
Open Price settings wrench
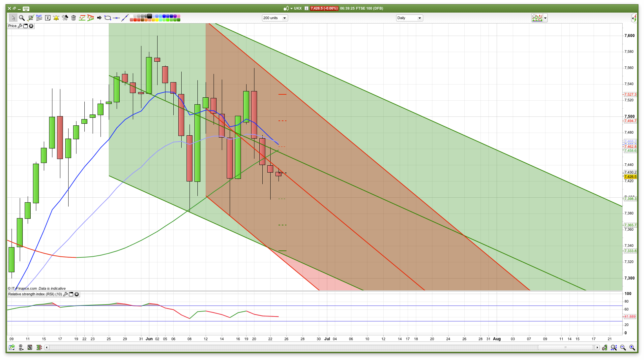(x=20, y=26)
